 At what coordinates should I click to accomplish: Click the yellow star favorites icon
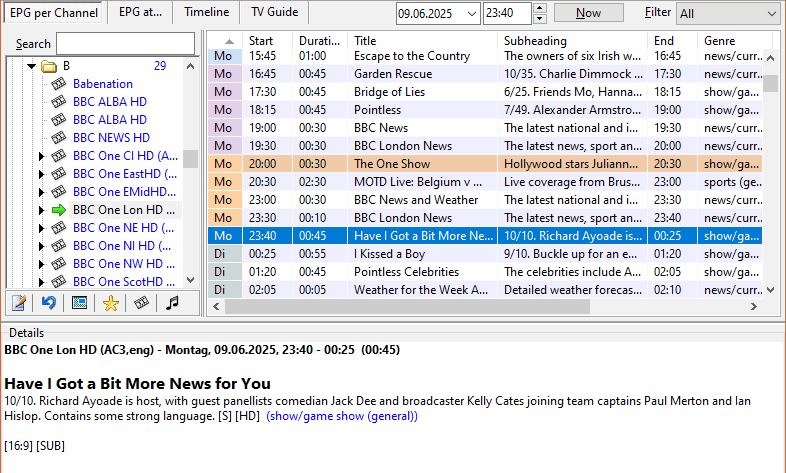coord(111,303)
